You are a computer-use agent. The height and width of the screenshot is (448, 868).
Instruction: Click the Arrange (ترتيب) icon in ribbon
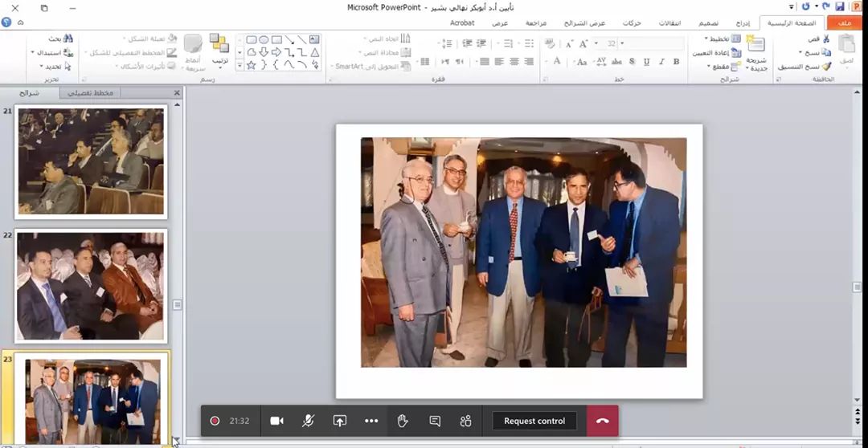219,50
